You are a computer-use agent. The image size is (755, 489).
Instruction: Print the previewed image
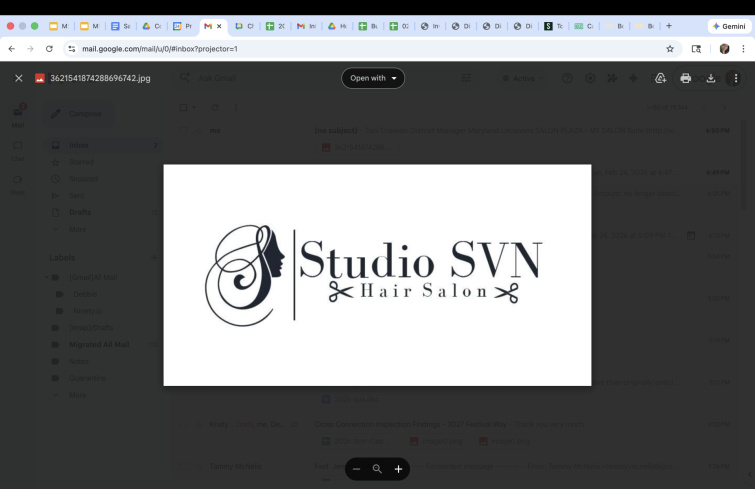685,78
